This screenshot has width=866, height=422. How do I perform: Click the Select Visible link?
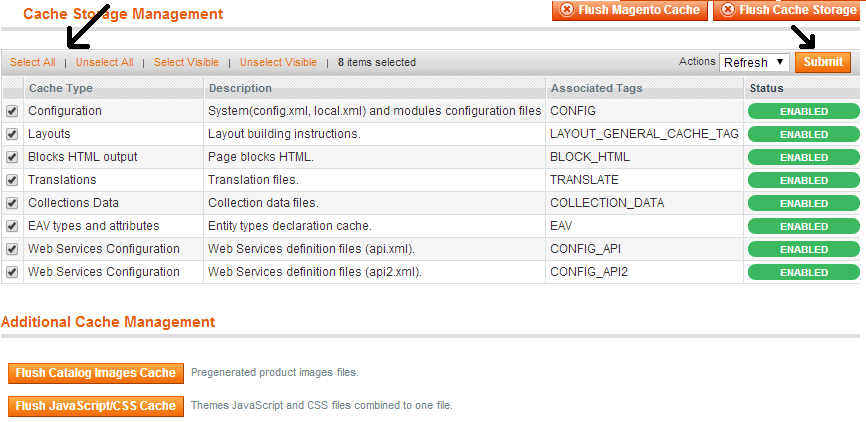click(186, 62)
